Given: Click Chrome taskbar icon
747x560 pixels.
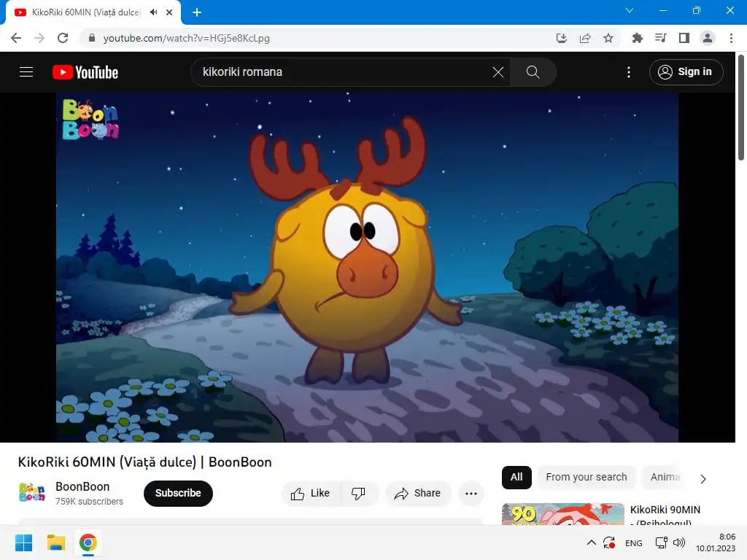Looking at the screenshot, I should (x=88, y=542).
